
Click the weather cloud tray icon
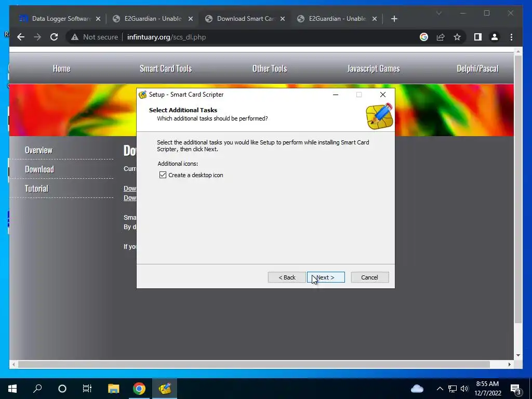pos(417,389)
